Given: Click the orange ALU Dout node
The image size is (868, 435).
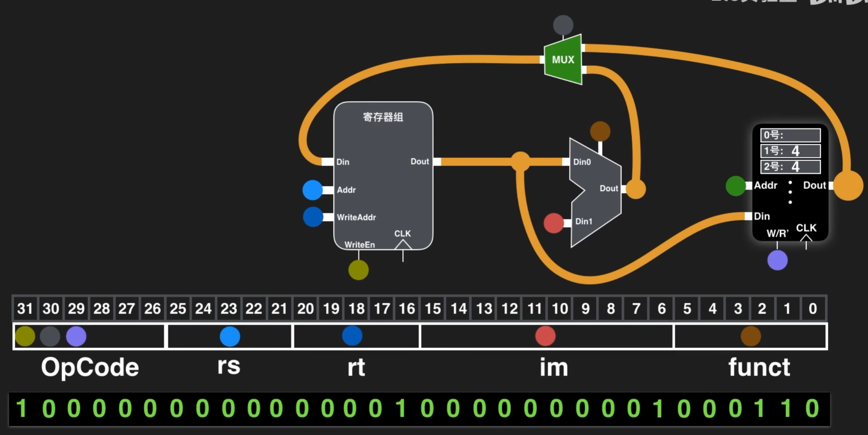Looking at the screenshot, I should (x=635, y=189).
